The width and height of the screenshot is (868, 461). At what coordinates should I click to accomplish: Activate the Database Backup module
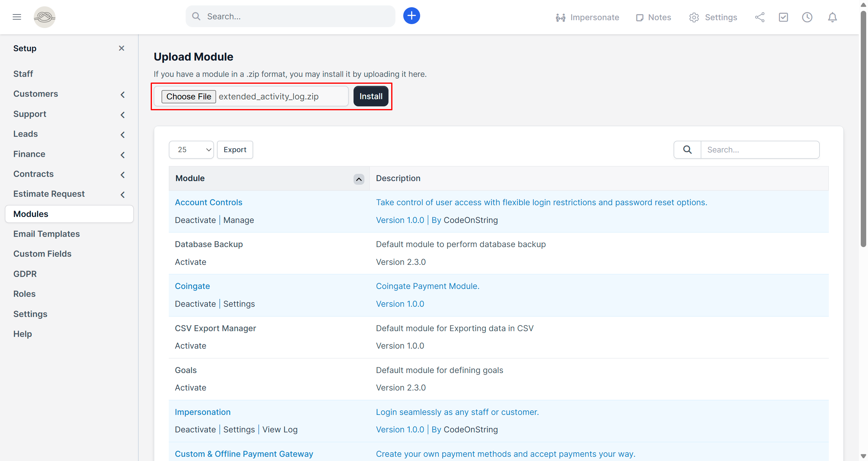190,262
